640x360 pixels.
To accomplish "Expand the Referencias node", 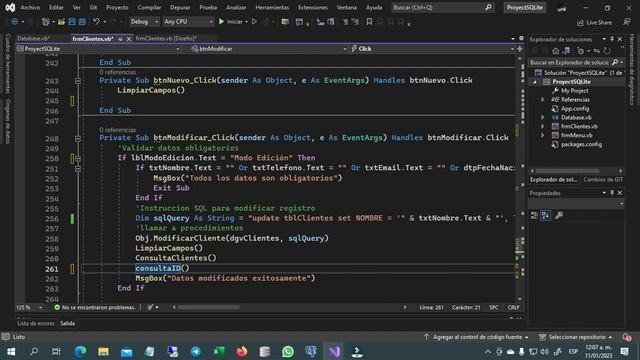I will click(542, 100).
